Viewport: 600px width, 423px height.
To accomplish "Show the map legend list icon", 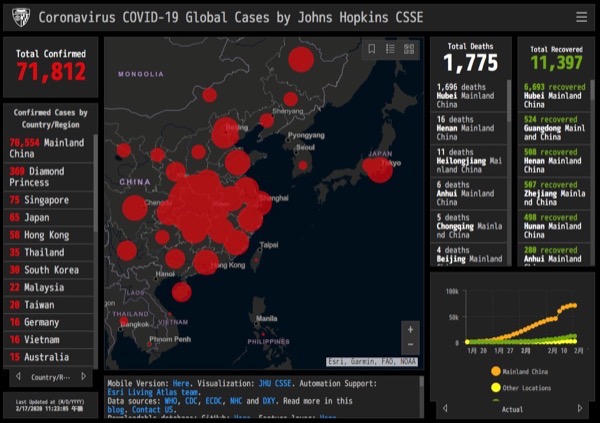I will point(390,49).
